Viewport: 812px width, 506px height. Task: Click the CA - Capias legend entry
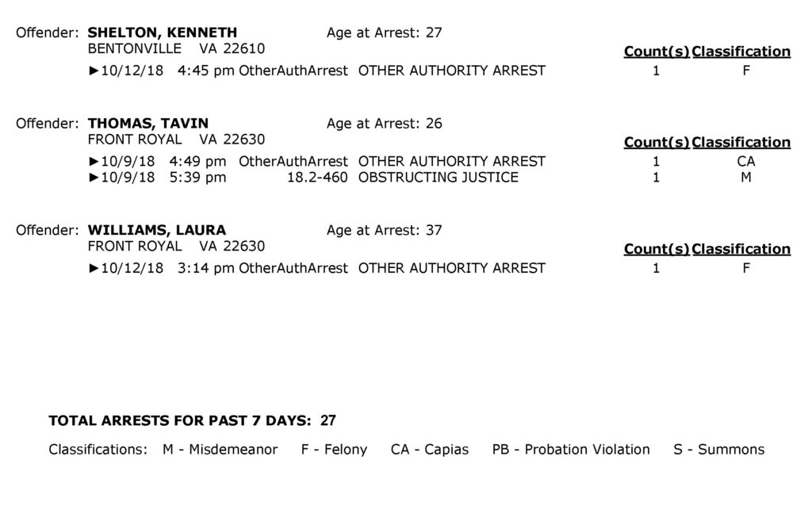tap(429, 450)
